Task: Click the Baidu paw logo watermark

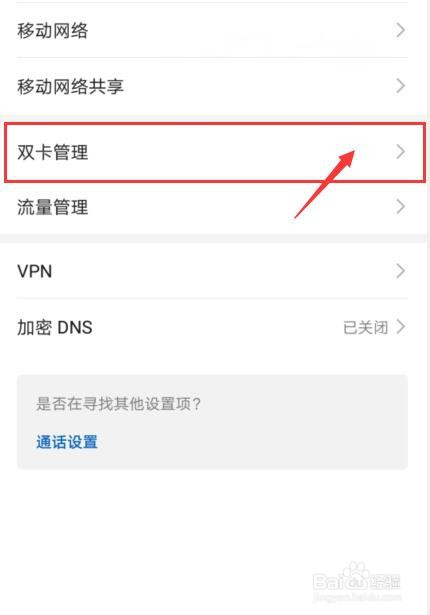Action: (x=355, y=575)
